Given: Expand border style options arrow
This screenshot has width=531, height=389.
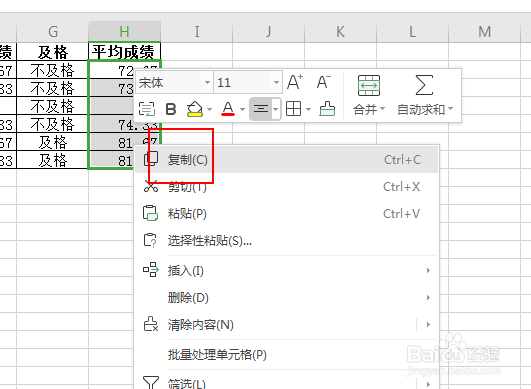Looking at the screenshot, I should point(308,109).
